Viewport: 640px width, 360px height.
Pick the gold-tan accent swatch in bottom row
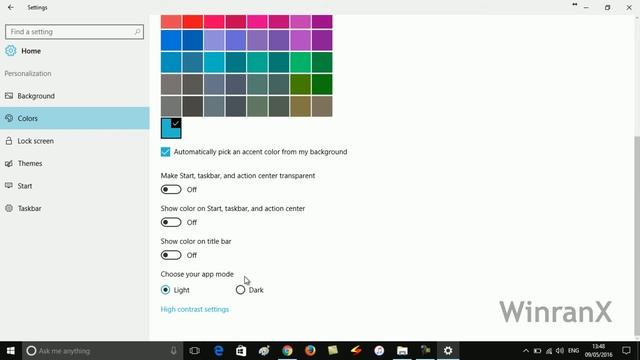tap(300, 106)
